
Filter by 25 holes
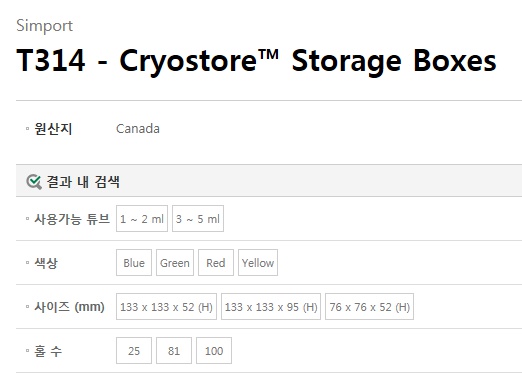pyautogui.click(x=134, y=351)
